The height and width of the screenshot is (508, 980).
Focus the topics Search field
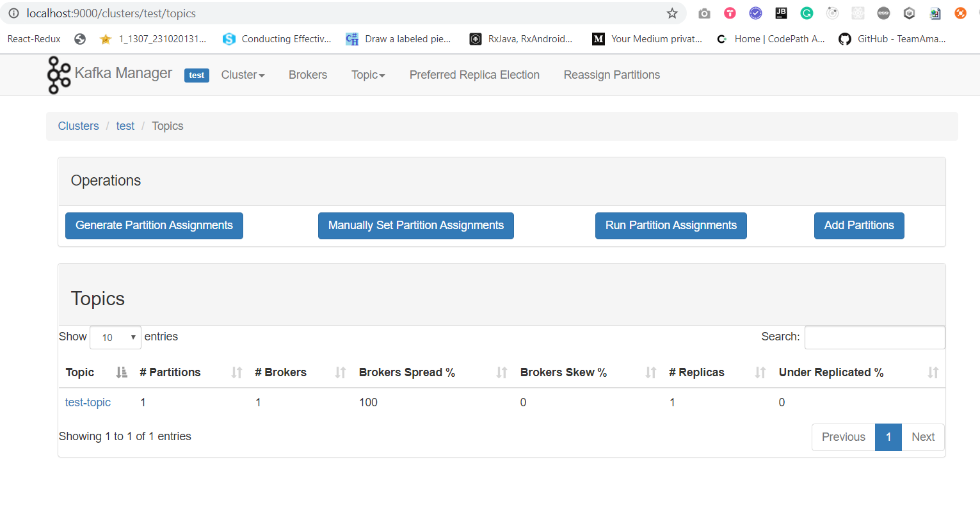[x=874, y=337]
